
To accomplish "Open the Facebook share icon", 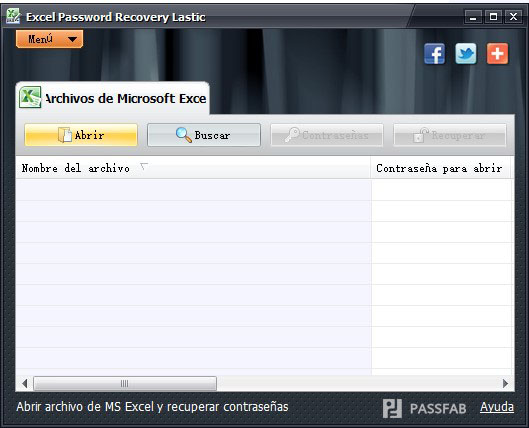I will [434, 54].
